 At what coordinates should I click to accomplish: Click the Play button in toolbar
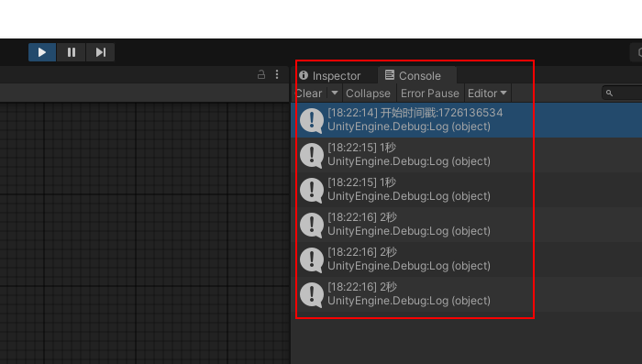click(42, 52)
